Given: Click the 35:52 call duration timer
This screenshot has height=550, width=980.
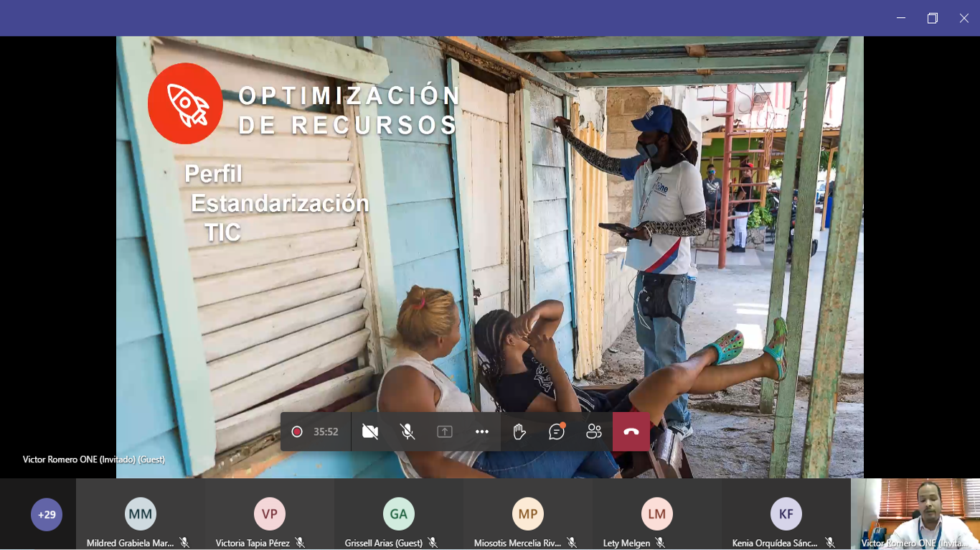Looking at the screenshot, I should [326, 432].
